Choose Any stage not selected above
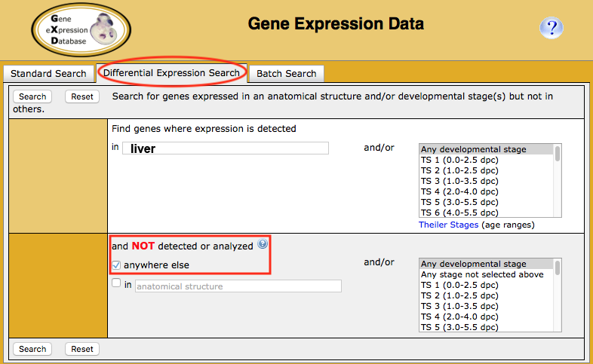This screenshot has width=593, height=364. (x=486, y=274)
